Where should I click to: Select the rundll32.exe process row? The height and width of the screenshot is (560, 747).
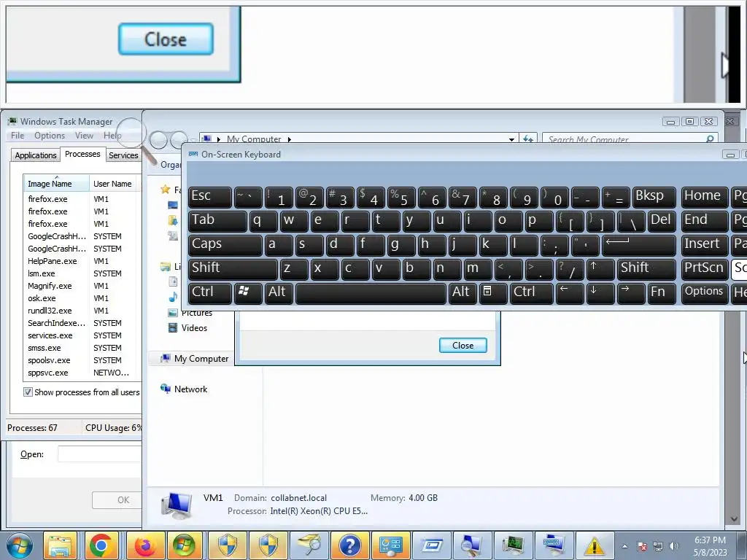(81, 311)
